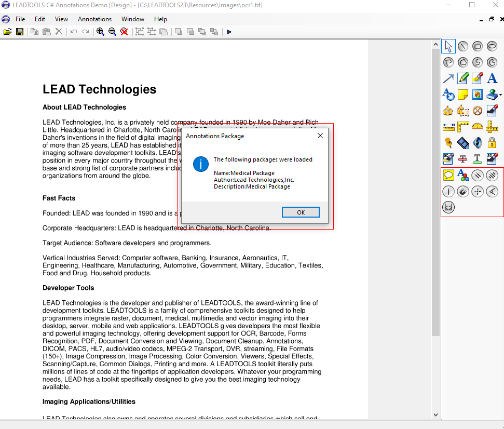Select the text strikeout tool

pos(463,159)
